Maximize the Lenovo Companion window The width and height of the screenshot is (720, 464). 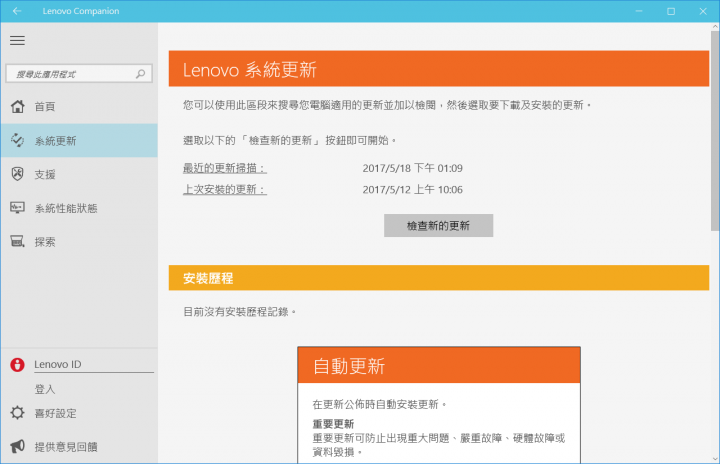pyautogui.click(x=671, y=11)
